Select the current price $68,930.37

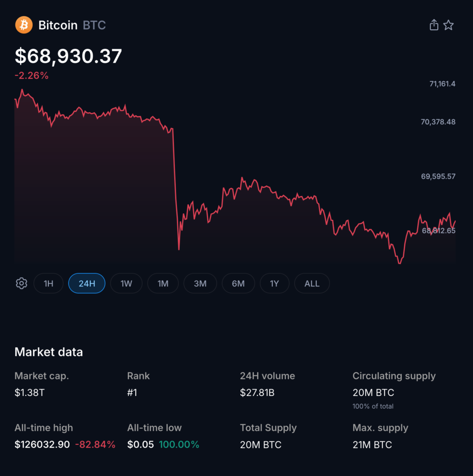point(68,56)
